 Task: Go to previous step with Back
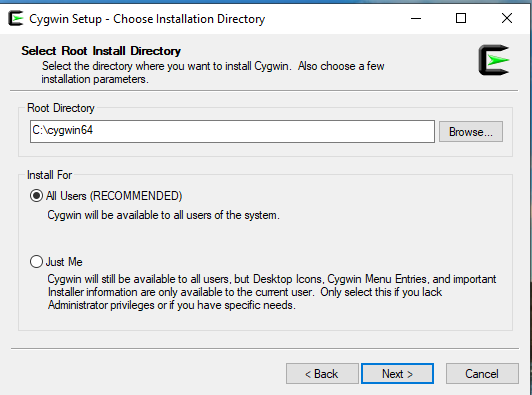[322, 374]
